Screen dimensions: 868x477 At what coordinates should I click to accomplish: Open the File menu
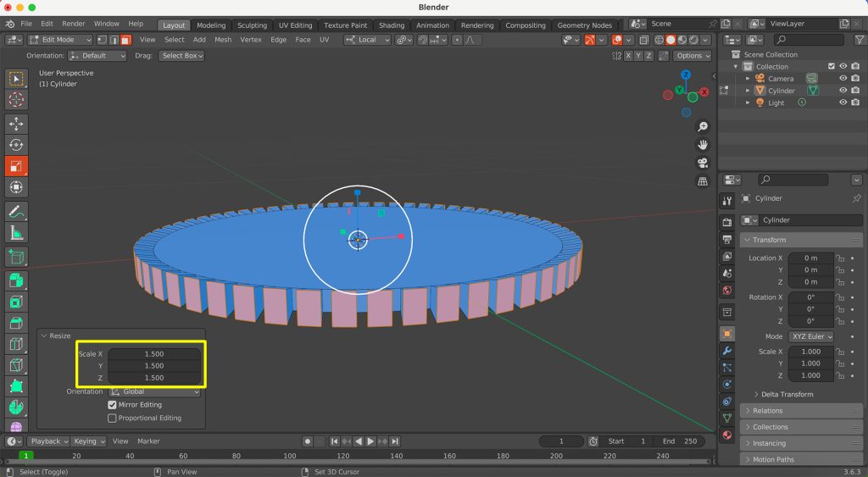[x=26, y=24]
